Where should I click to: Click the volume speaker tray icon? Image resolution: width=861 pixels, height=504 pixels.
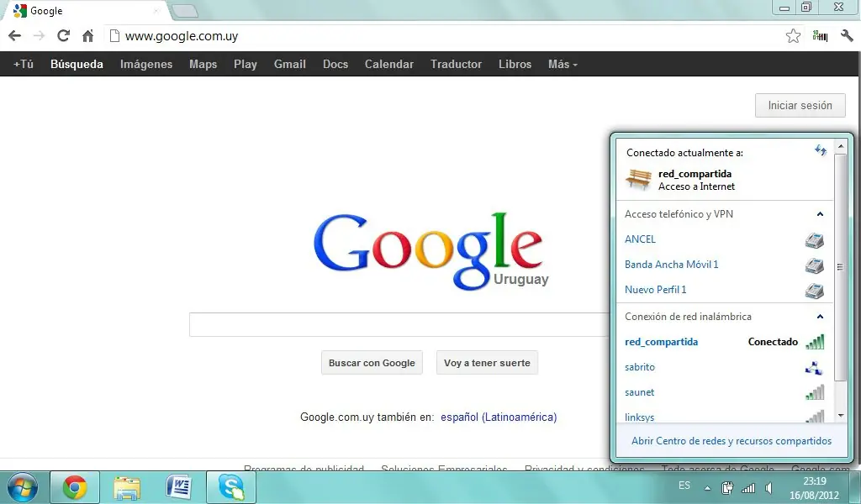(x=769, y=487)
